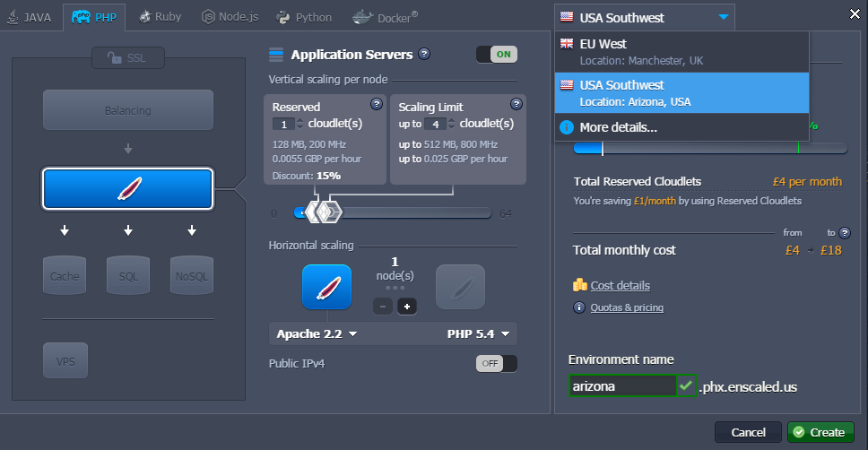Switch to the Node.js tab
Screen dimensions: 868x450
click(x=230, y=17)
